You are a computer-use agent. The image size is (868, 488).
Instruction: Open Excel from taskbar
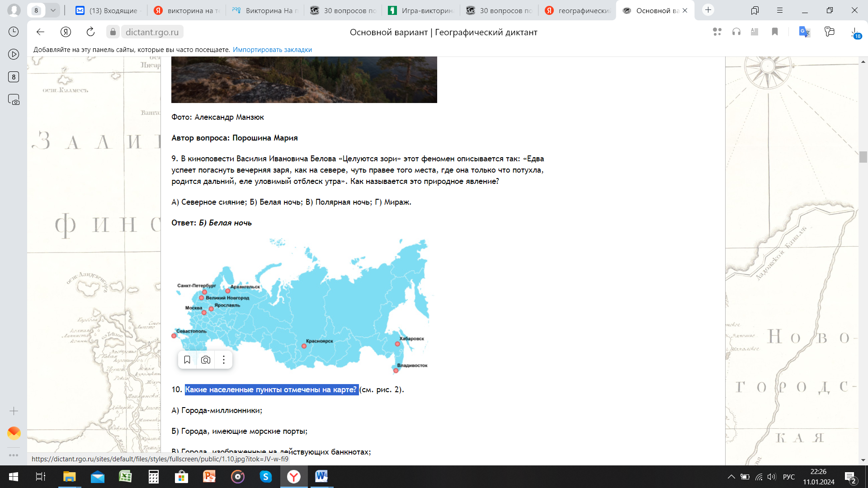tap(125, 477)
